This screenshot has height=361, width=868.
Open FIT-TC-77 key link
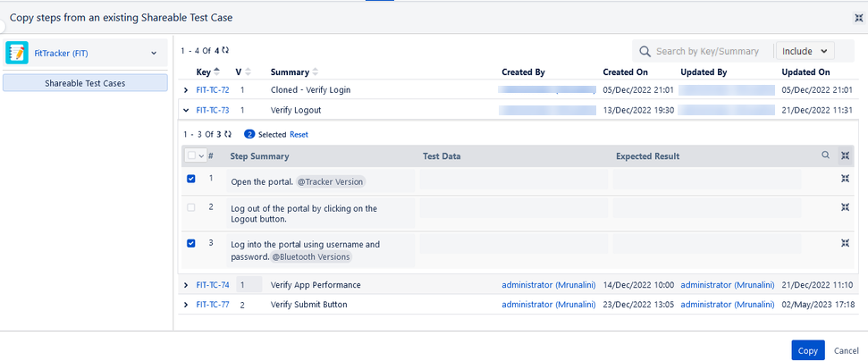point(213,305)
